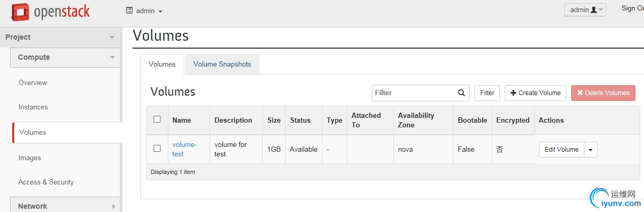Image resolution: width=644 pixels, height=212 pixels.
Task: Click the user silhouette icon beside admin
Action: pyautogui.click(x=594, y=10)
